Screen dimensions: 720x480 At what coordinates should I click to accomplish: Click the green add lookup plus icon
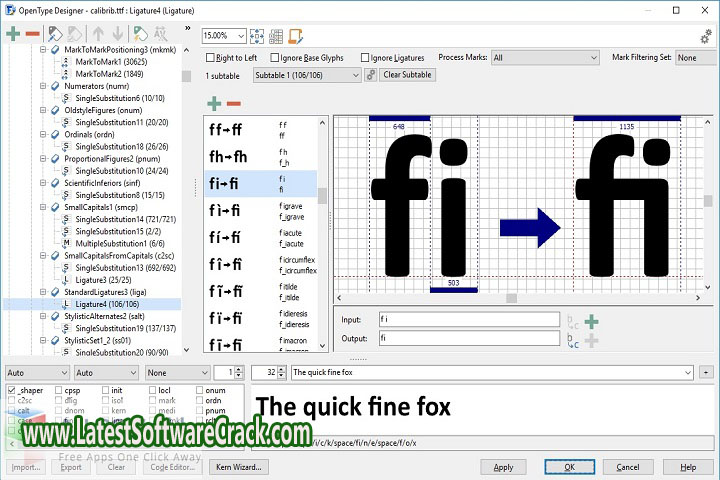pos(13,34)
